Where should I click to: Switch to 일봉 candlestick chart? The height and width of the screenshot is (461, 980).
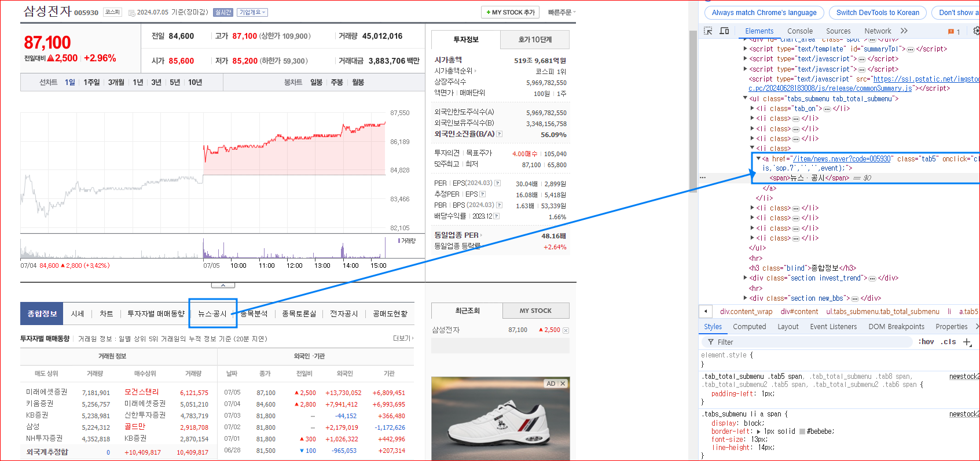tap(316, 82)
